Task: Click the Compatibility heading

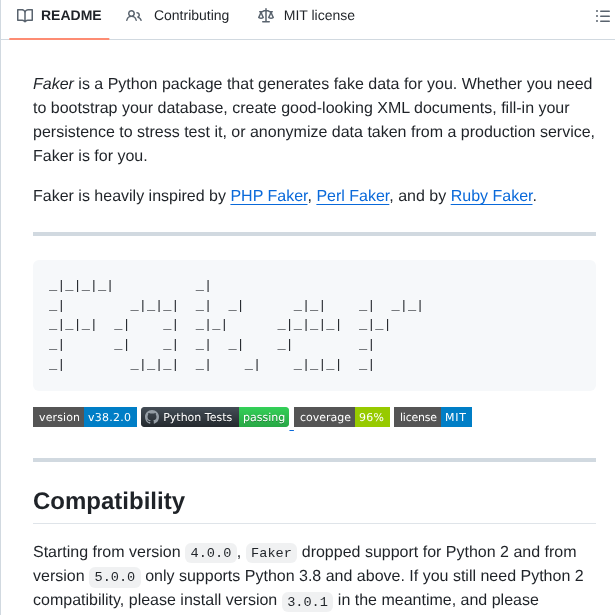Action: (109, 501)
